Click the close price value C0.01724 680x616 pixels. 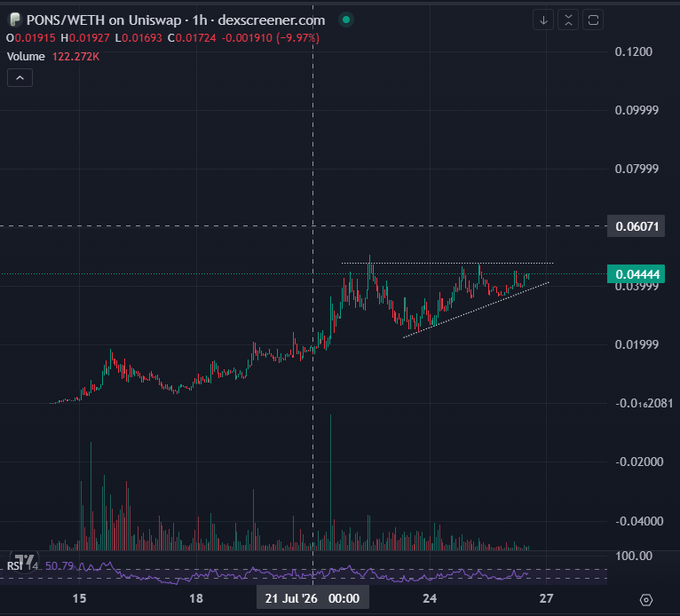pos(192,38)
